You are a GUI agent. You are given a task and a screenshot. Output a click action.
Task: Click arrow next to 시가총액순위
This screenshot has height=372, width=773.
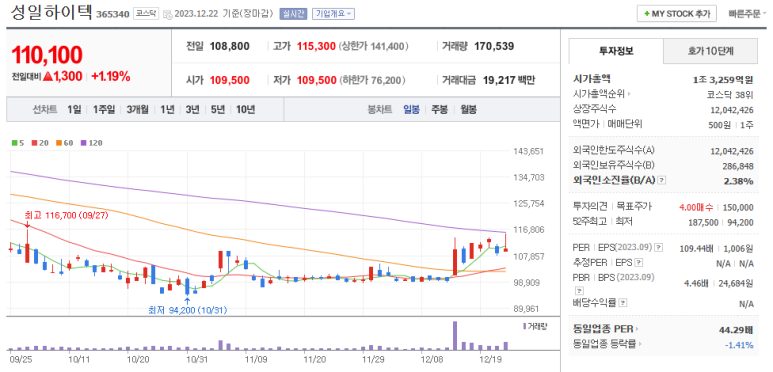point(629,94)
